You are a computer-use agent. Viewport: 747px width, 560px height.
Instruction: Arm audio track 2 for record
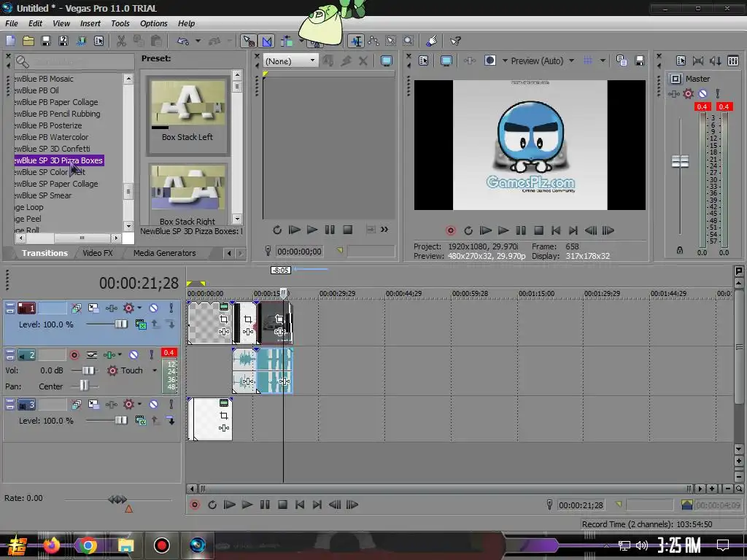pos(74,355)
